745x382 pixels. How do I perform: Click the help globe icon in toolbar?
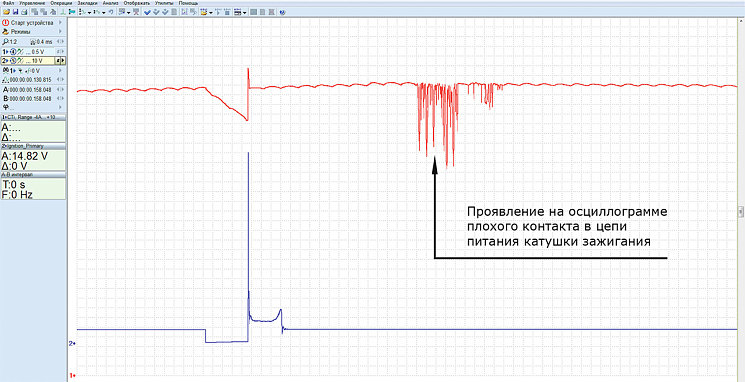(282, 12)
